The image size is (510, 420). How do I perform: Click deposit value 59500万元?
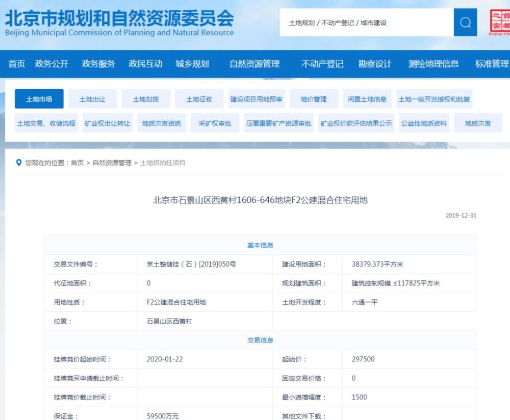tap(163, 416)
